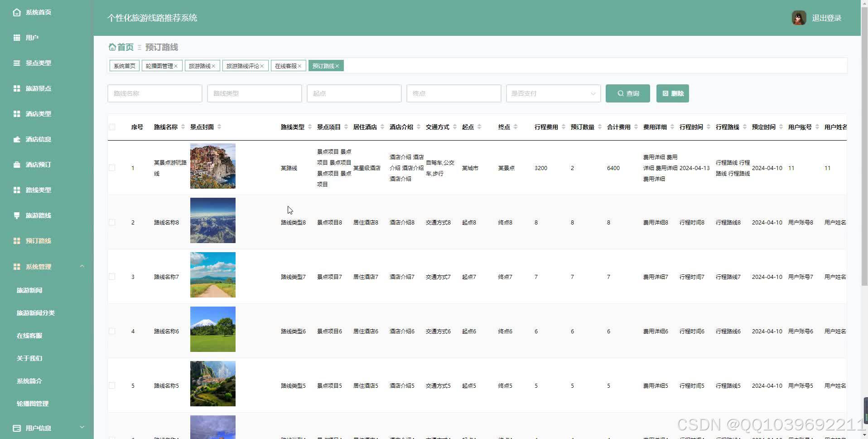Viewport: 868px width, 439px height.
Task: Click the mountain aerial thumbnail for 路线名称8
Action: (x=213, y=220)
